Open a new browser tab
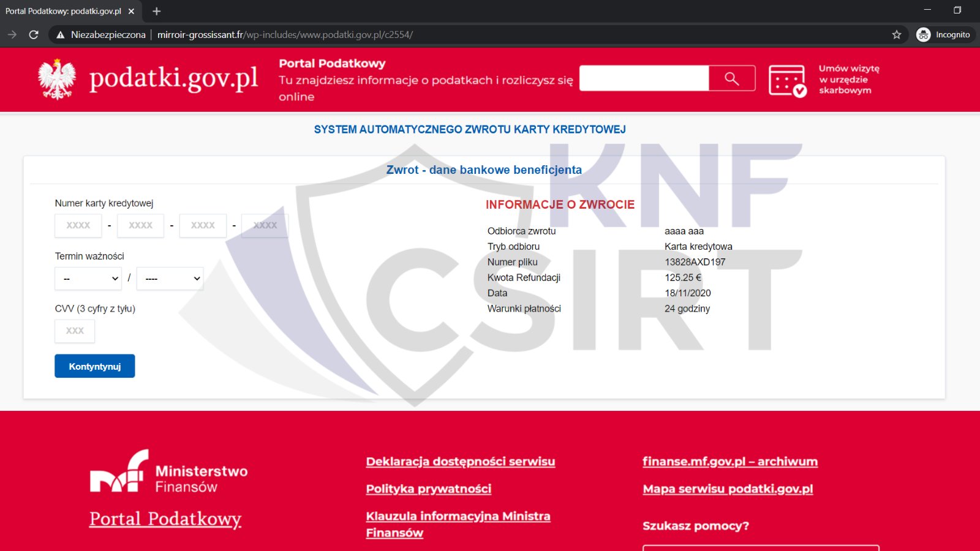 click(x=157, y=11)
